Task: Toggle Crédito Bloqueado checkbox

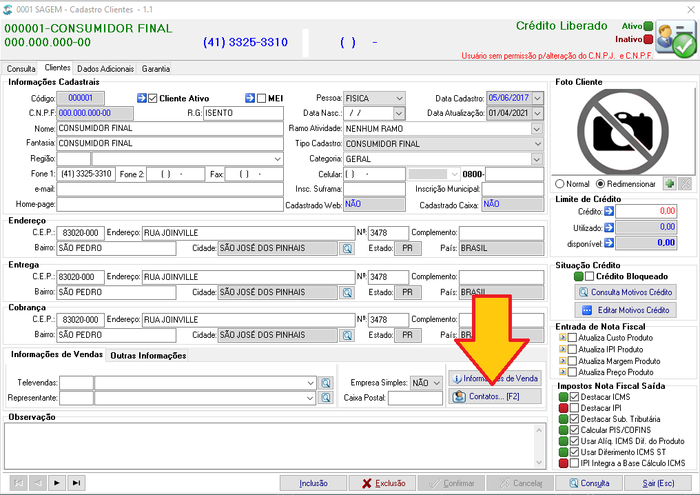Action: (x=590, y=276)
